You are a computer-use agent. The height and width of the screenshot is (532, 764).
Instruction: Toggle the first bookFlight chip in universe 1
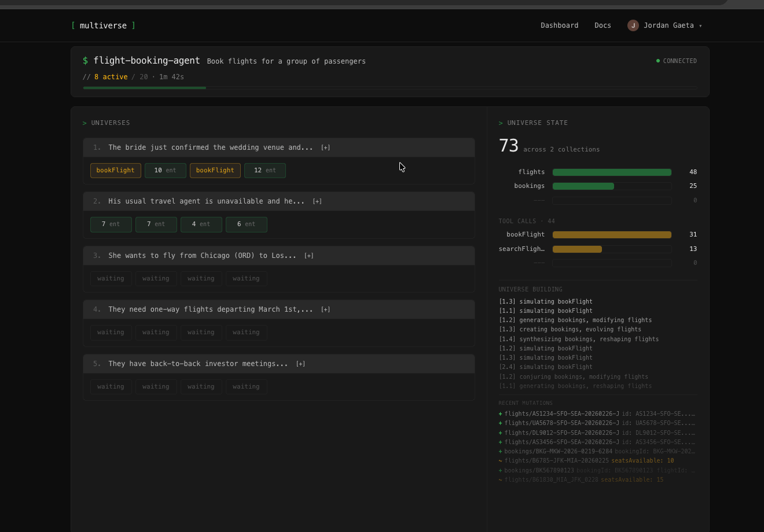(x=115, y=170)
